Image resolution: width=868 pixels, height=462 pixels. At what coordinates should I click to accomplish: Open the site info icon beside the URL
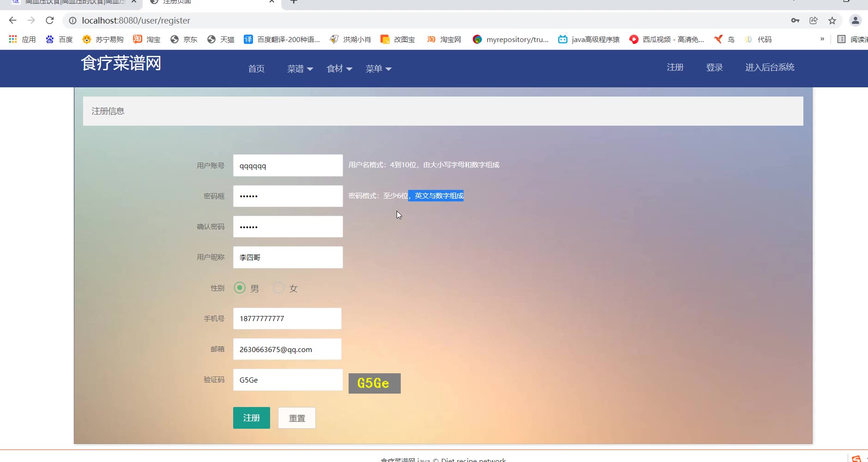[72, 20]
